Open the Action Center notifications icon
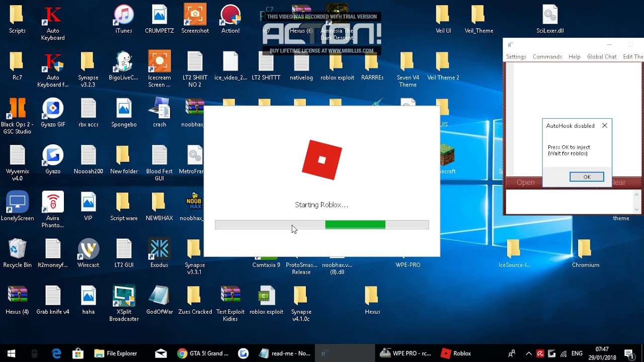Viewport: 644px width, 362px height. point(628,353)
